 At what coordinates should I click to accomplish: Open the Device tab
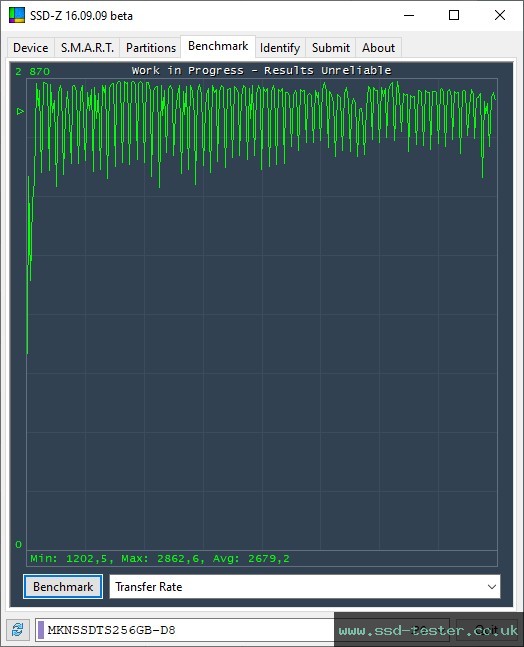(x=31, y=48)
